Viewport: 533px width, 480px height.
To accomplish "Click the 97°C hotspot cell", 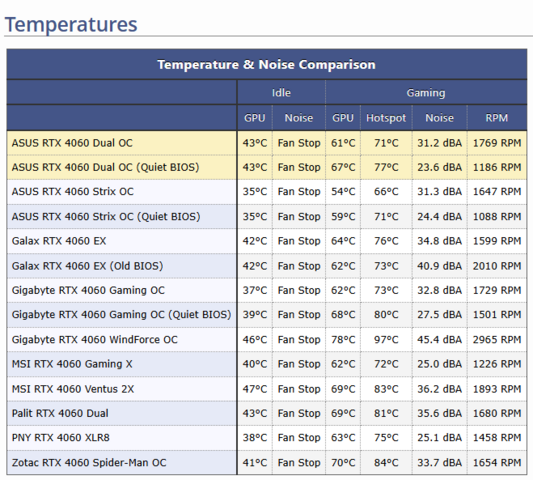I will (x=386, y=340).
